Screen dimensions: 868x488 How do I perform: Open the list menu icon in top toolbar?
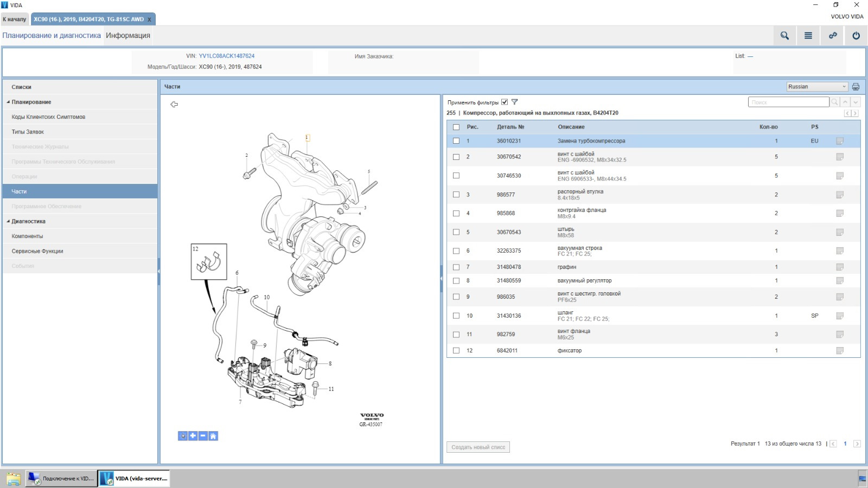click(x=808, y=36)
